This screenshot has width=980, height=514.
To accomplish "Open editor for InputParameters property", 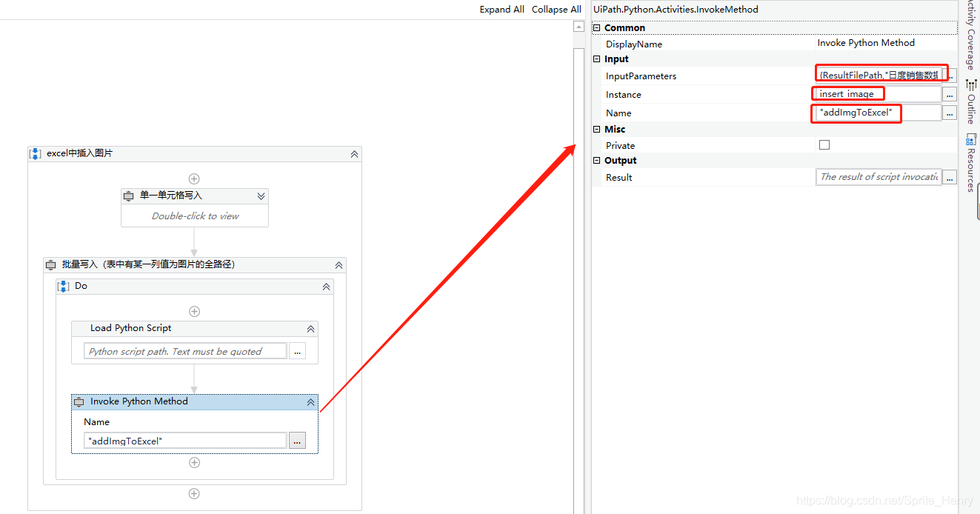I will coord(950,76).
